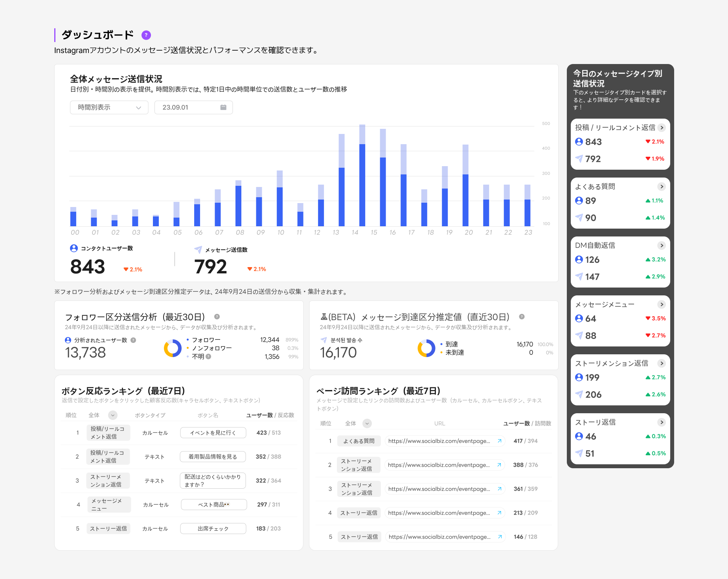Open the second-ranked socialbiz eventpage URL
Screen dimensions: 728x579
[x=439, y=465]
